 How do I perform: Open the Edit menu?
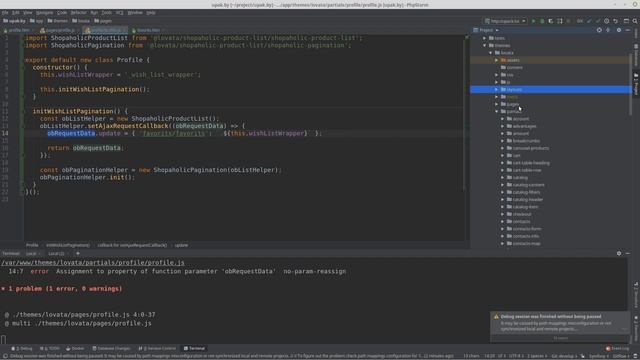coord(16,13)
